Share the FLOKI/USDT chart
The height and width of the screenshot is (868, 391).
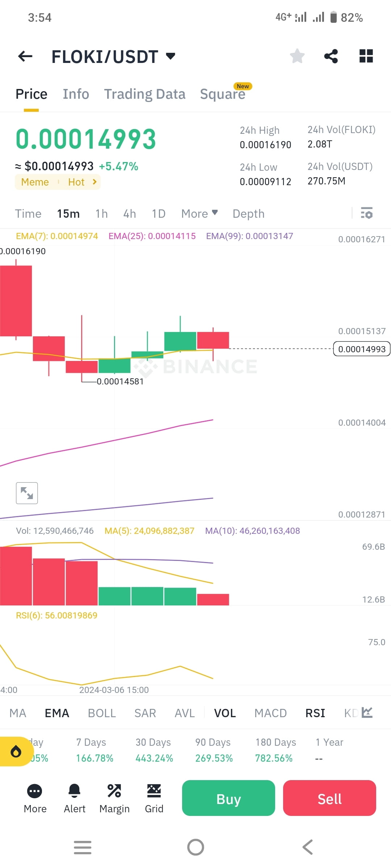click(331, 56)
